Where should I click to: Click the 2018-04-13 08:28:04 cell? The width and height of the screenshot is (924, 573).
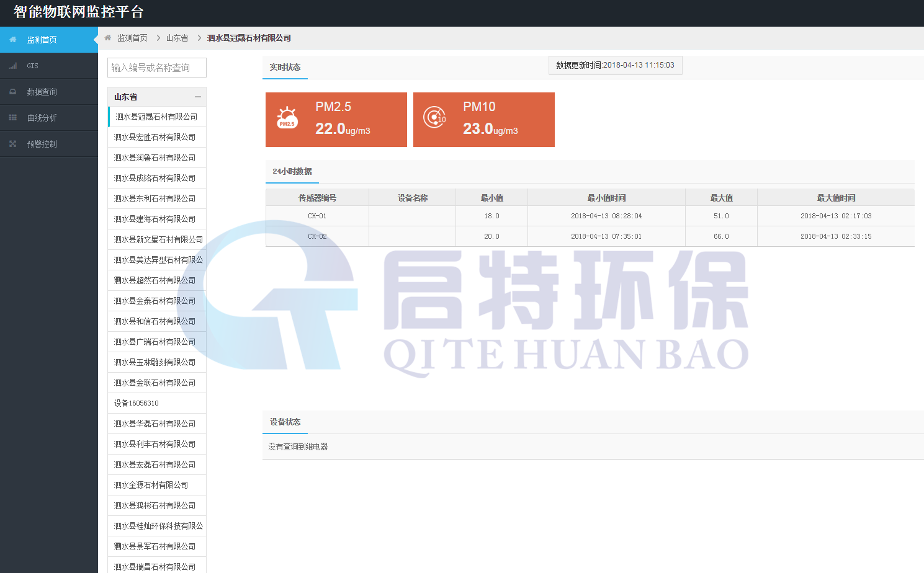click(x=607, y=216)
